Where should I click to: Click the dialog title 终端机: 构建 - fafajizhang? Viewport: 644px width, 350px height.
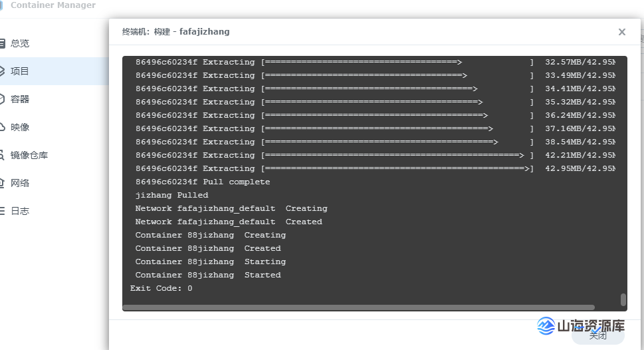click(x=175, y=32)
